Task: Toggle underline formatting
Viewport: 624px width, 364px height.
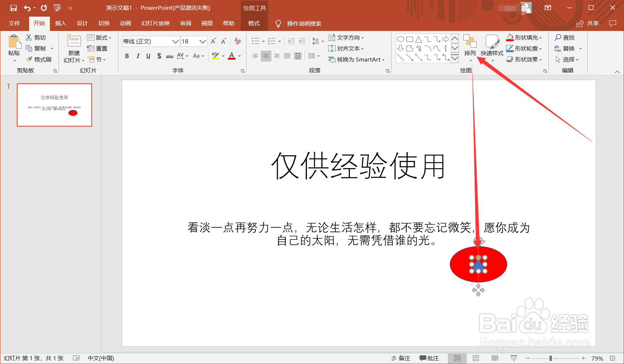Action: click(x=148, y=56)
